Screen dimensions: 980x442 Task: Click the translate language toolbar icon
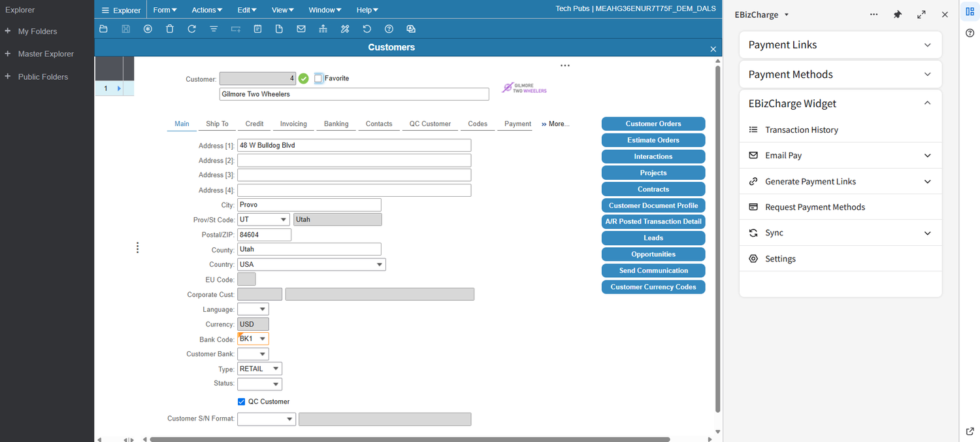click(x=411, y=29)
